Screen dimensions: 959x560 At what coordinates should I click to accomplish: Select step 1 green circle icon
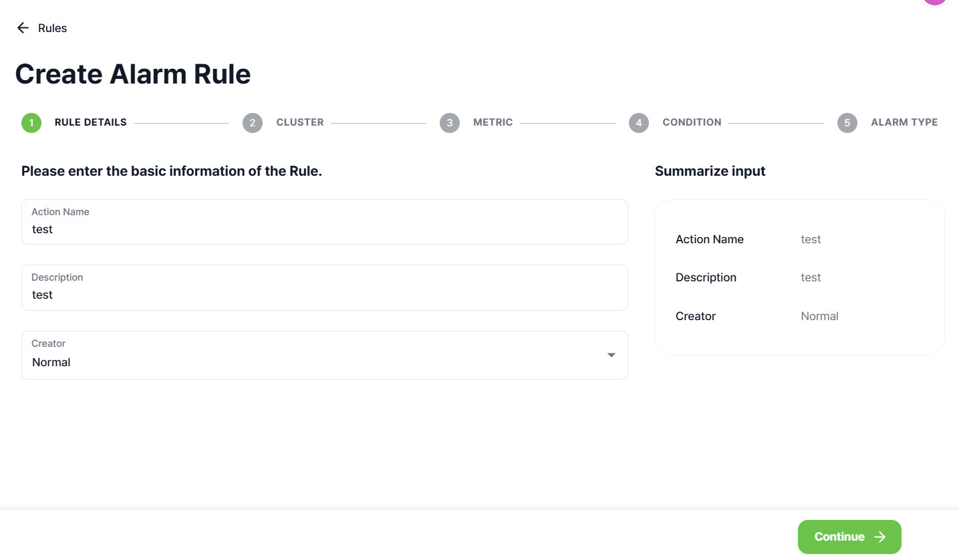31,123
